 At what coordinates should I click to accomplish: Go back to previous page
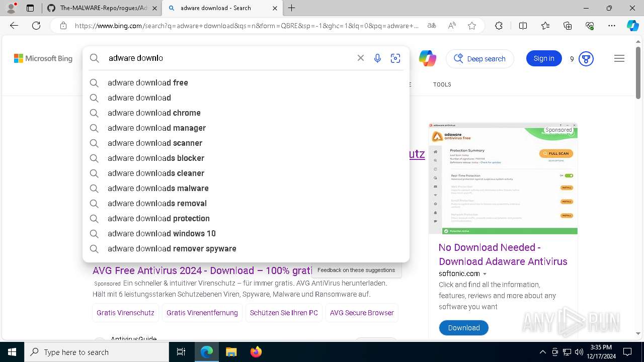(14, 26)
